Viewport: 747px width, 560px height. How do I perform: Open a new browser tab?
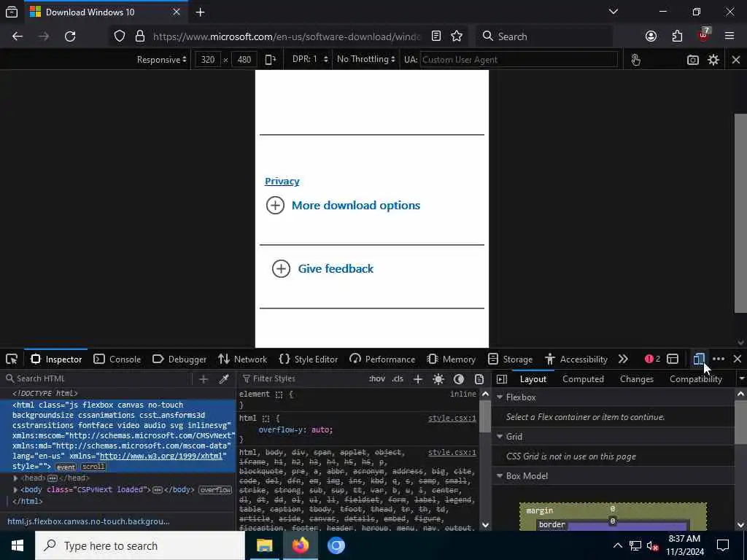(x=200, y=12)
